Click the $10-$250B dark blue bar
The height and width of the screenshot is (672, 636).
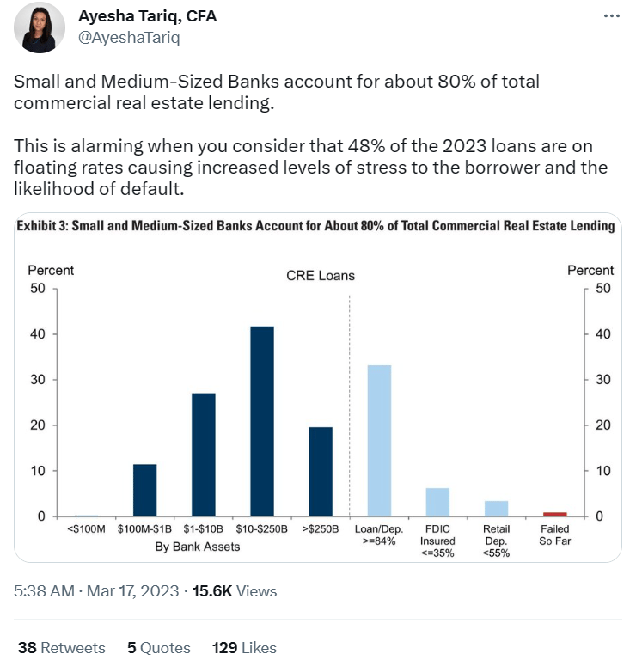(262, 421)
